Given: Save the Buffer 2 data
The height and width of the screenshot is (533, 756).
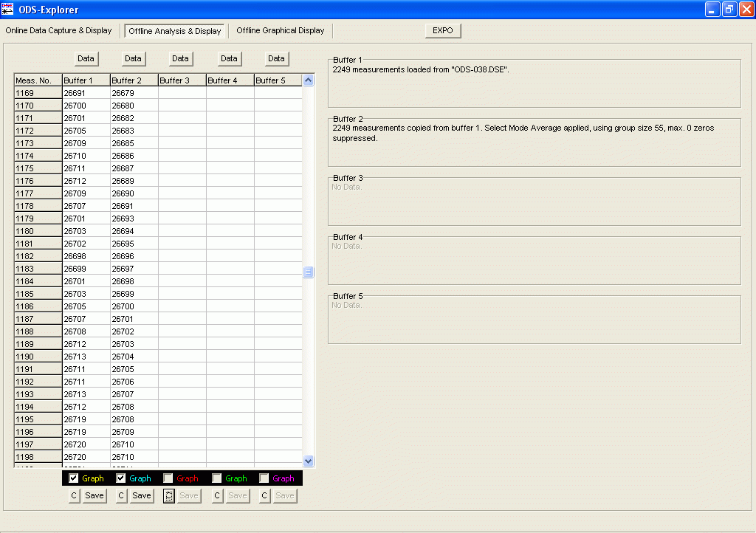Looking at the screenshot, I should [x=141, y=495].
